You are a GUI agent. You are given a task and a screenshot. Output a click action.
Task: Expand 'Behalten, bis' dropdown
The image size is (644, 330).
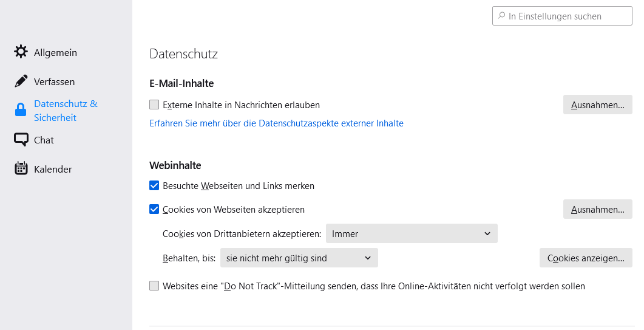coord(299,258)
